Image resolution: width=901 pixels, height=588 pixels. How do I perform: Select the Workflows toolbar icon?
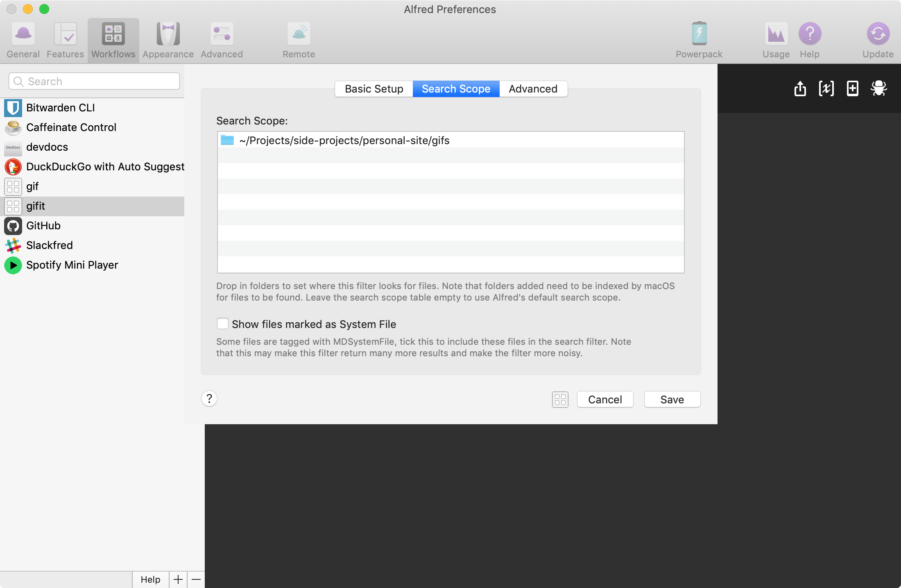113,40
